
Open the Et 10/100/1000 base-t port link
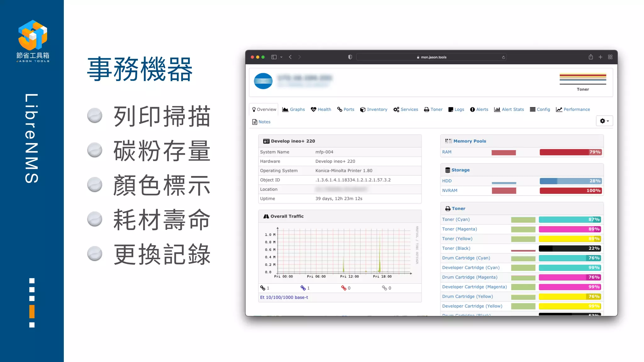pyautogui.click(x=284, y=297)
